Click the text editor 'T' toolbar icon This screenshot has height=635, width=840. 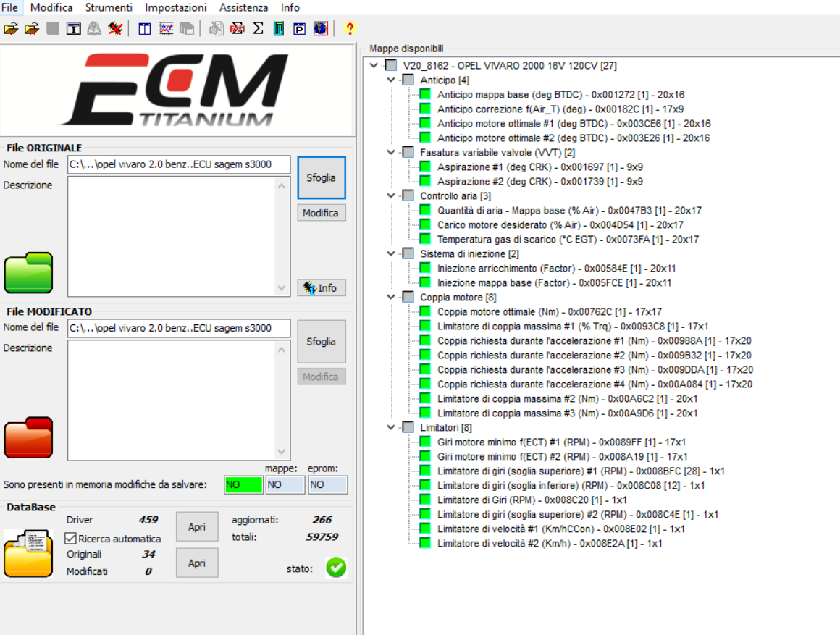click(x=73, y=28)
